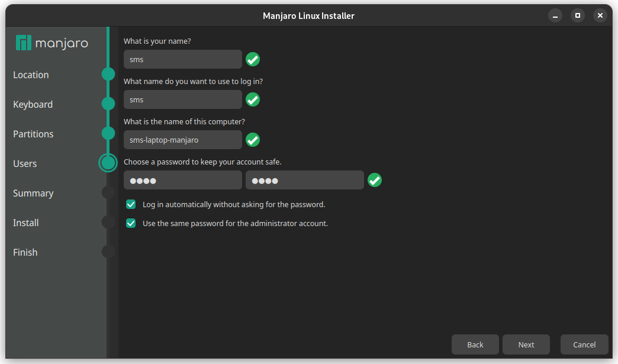Screen dimensions: 618x364
Task: Click the green checkmark beside your name field
Action: pos(253,60)
